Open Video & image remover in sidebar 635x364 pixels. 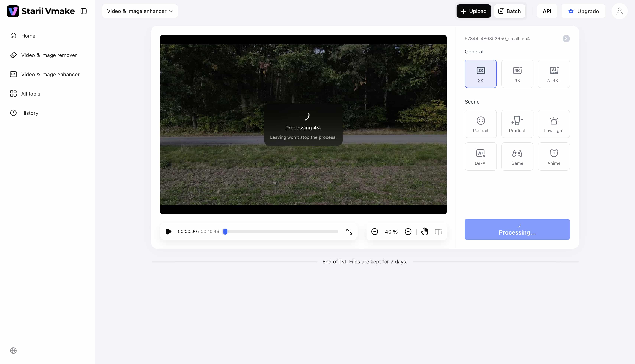tap(43, 55)
